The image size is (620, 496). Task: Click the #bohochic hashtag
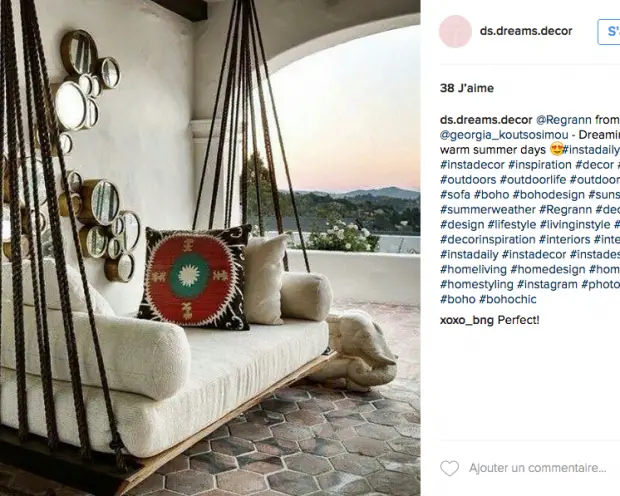point(507,299)
